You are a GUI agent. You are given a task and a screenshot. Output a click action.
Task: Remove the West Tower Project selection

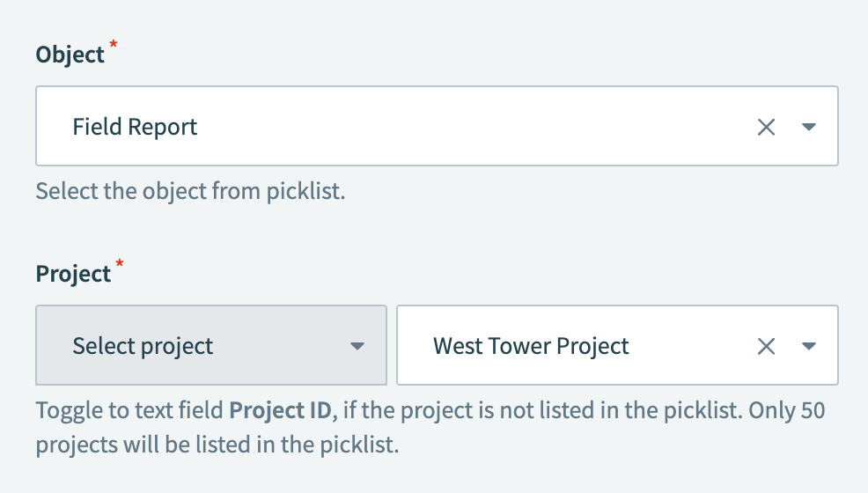pos(766,346)
